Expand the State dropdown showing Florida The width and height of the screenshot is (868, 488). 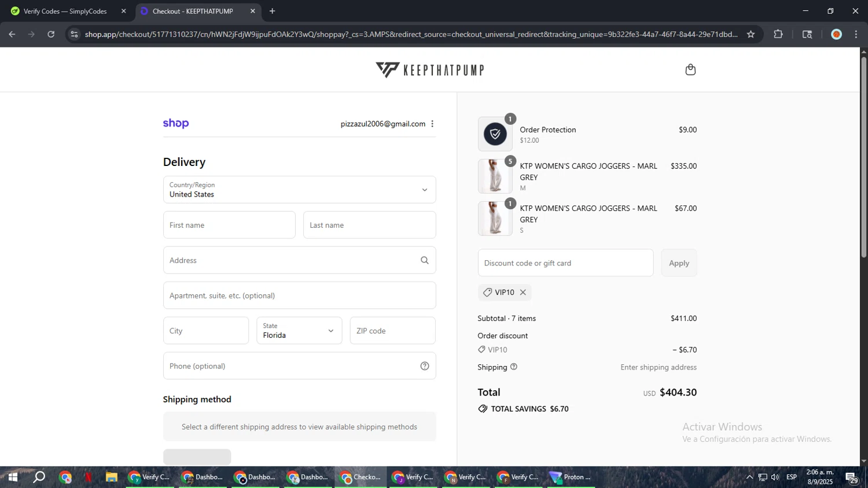tap(299, 331)
